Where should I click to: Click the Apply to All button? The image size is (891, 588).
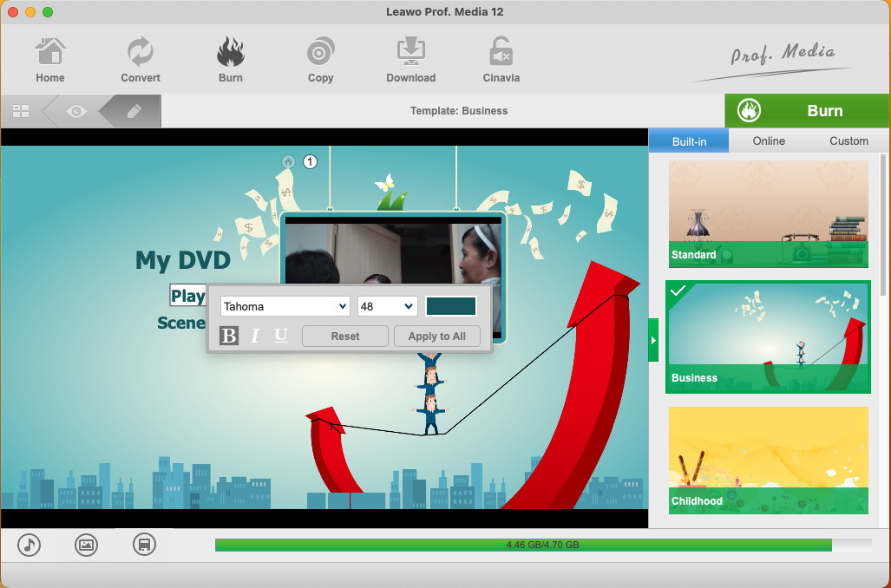pyautogui.click(x=436, y=336)
